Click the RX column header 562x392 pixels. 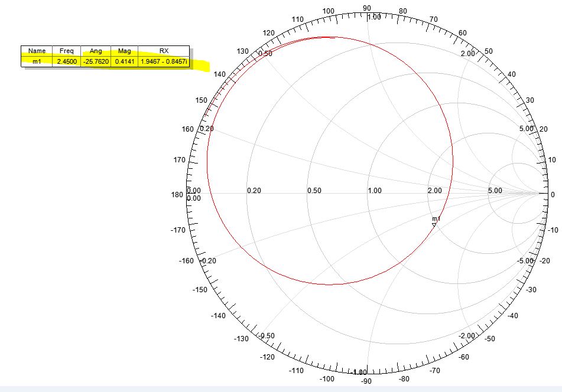[x=164, y=51]
